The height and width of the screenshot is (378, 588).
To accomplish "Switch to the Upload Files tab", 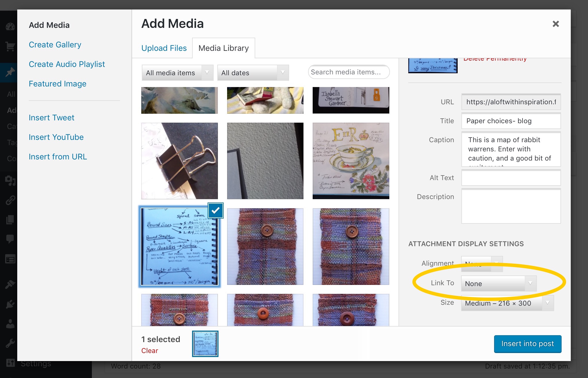I will [164, 48].
